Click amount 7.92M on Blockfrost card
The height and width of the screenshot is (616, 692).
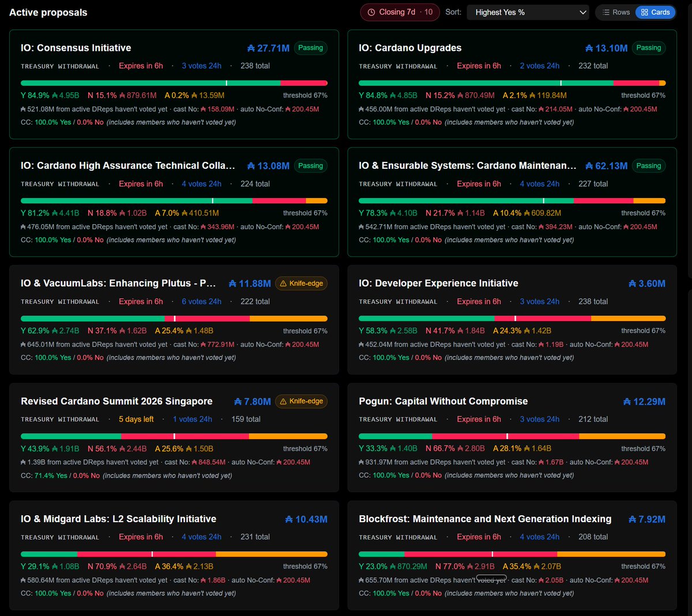pos(647,519)
